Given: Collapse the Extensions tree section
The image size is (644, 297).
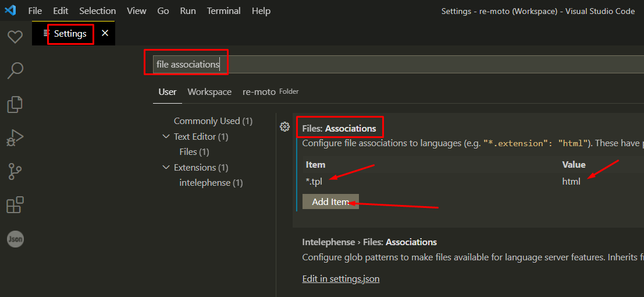Looking at the screenshot, I should point(166,168).
